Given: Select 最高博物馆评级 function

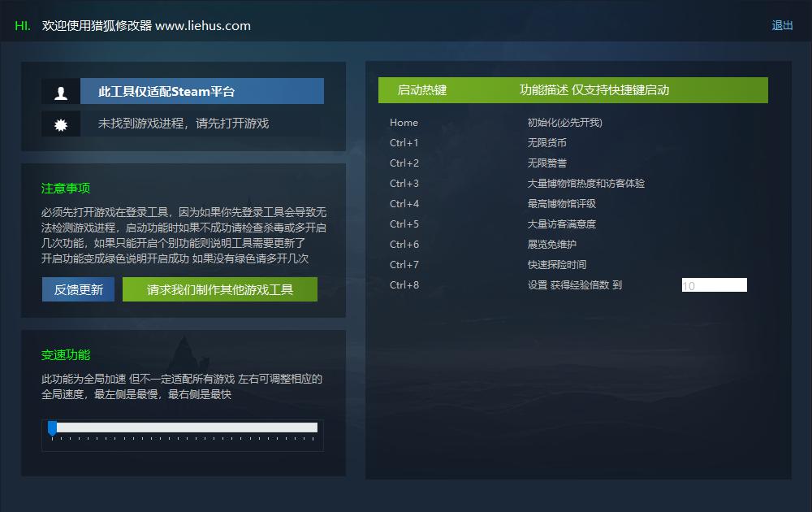Looking at the screenshot, I should point(561,204).
